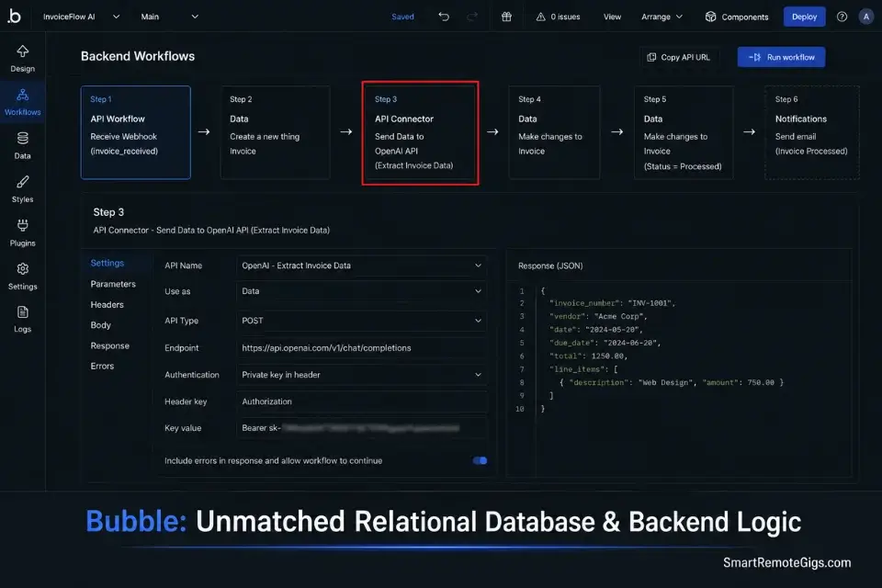
Task: Open the Data sidebar icon
Action: 22,138
